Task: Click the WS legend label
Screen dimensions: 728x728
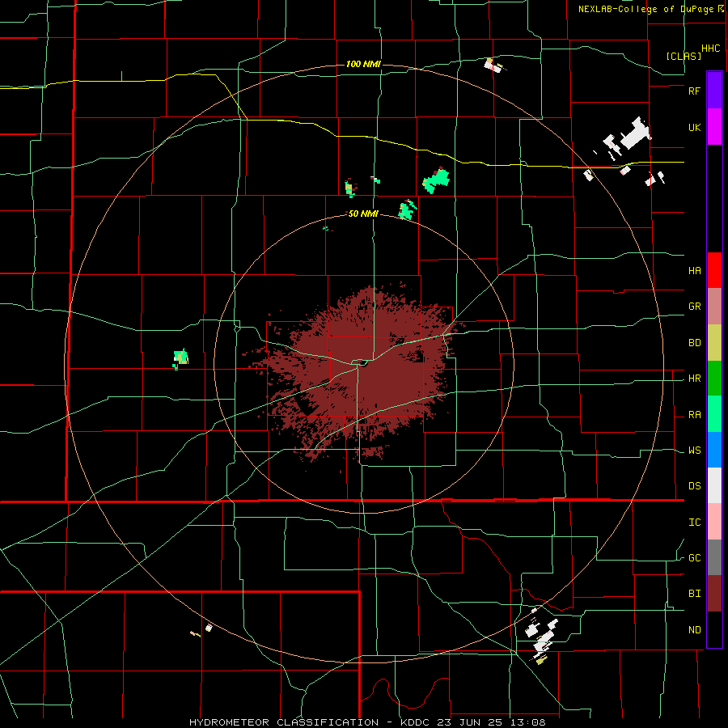Action: coord(694,451)
